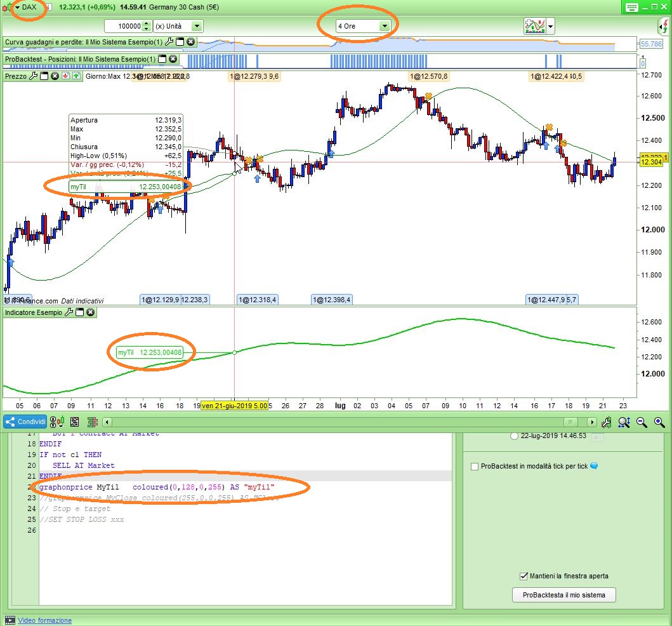Click the chart properties wrench icon near zoom tools
The width and height of the screenshot is (672, 626).
pos(607,422)
